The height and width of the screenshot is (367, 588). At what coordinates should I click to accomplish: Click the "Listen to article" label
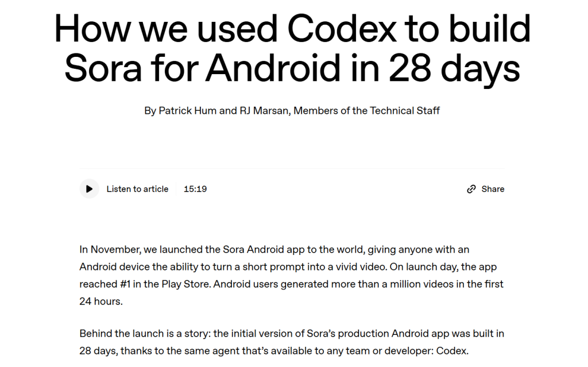pyautogui.click(x=137, y=189)
